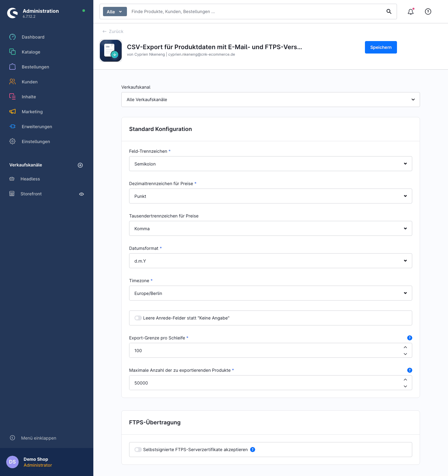Open the Feld-Trennzeichen dropdown
The image size is (448, 476).
[x=271, y=164]
